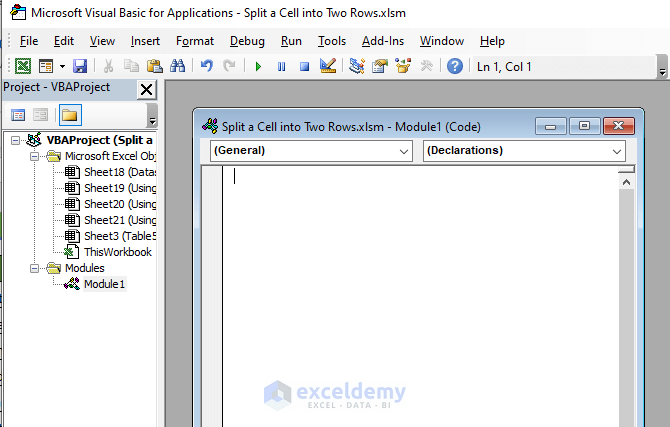Click the Toolbox wrench icon
The height and width of the screenshot is (427, 670).
tap(426, 66)
